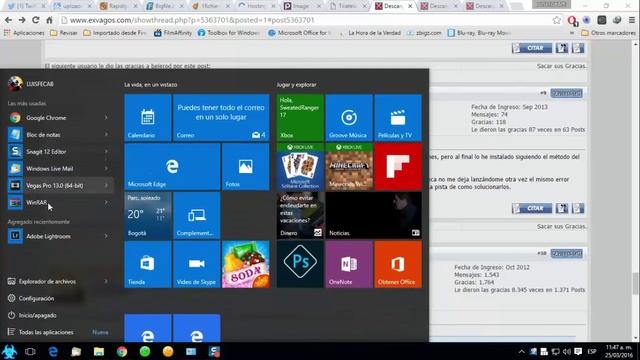Open Edge from the taskbar
Screen dimensions: 640x360
click(53, 351)
